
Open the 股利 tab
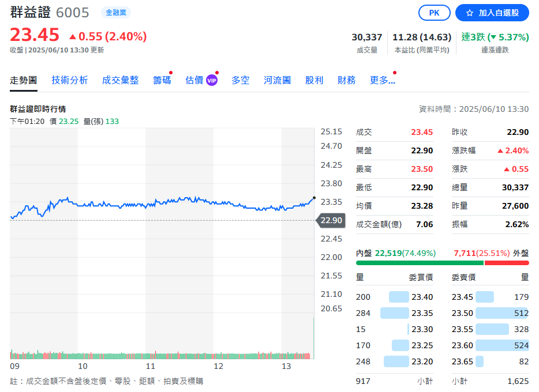[x=314, y=80]
